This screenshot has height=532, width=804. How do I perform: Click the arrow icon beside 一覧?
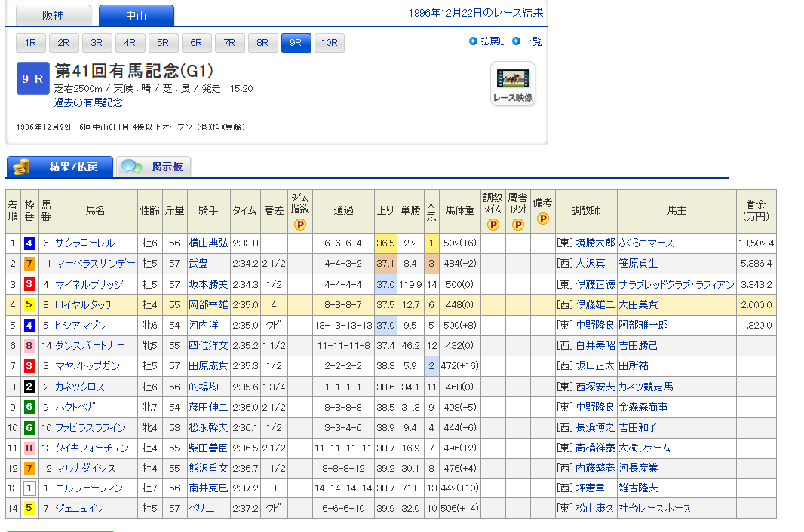[517, 41]
